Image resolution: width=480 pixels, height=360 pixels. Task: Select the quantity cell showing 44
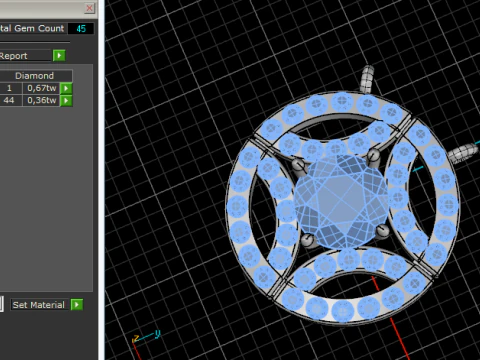point(10,100)
